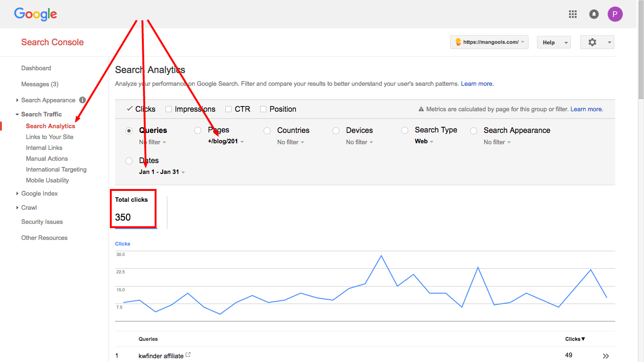Open the settings gear menu
The image size is (644, 362).
click(592, 42)
